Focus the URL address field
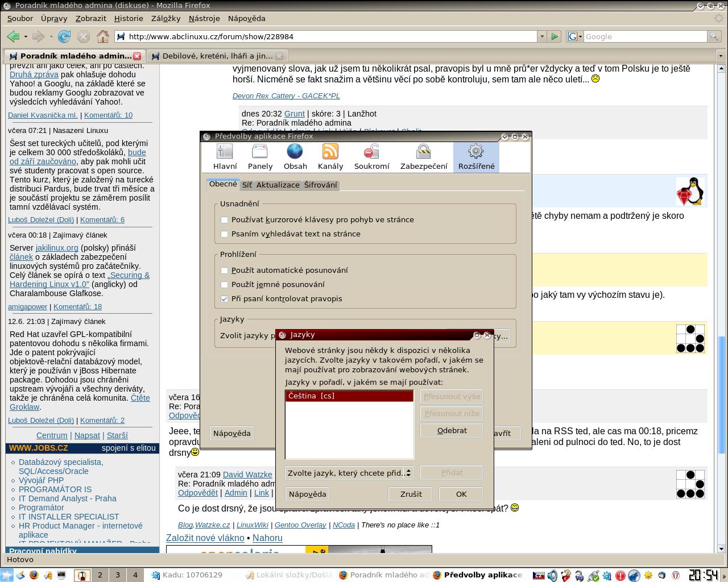This screenshot has height=582, width=728. pyautogui.click(x=325, y=36)
